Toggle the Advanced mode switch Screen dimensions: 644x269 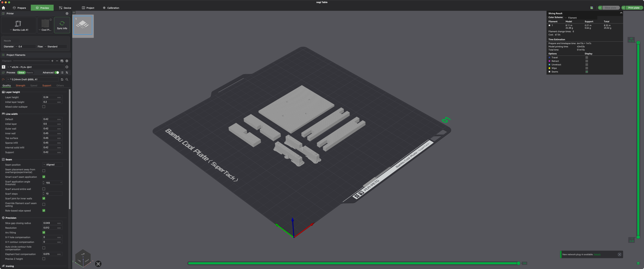click(x=57, y=73)
